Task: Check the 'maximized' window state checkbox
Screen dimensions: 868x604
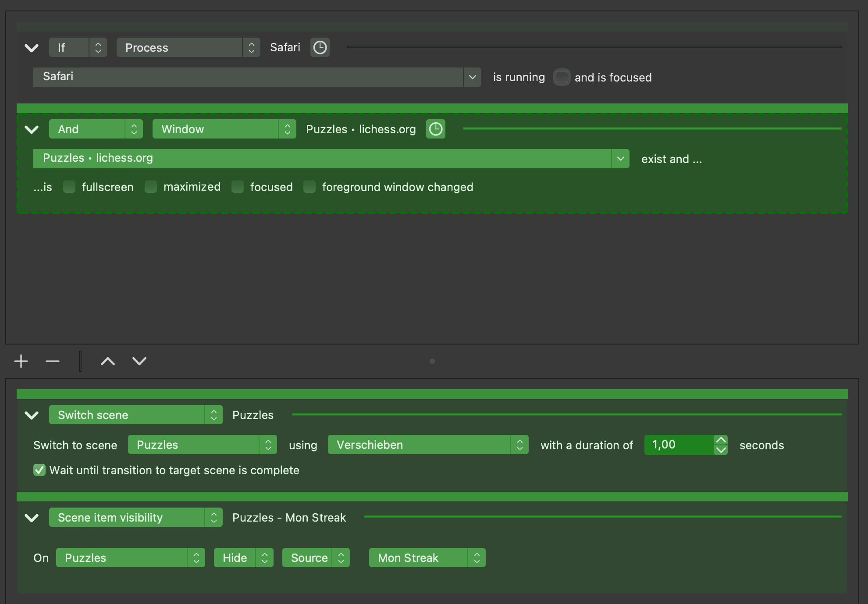Action: click(x=151, y=187)
